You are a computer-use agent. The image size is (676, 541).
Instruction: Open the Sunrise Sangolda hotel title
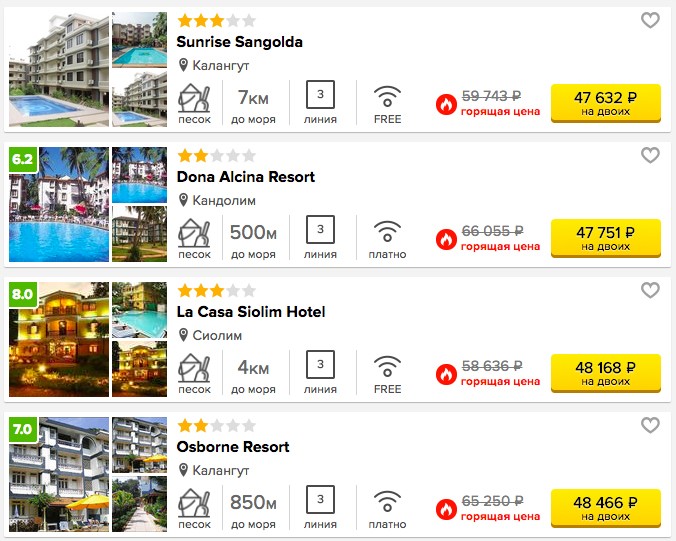click(239, 42)
